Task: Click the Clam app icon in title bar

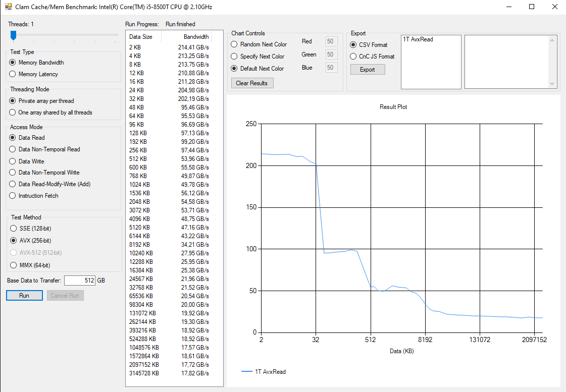Action: point(8,7)
